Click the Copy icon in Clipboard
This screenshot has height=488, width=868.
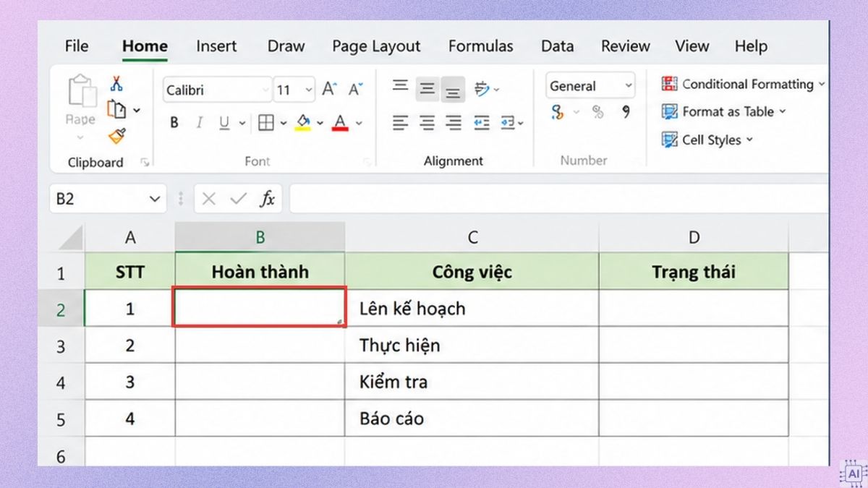tap(117, 110)
